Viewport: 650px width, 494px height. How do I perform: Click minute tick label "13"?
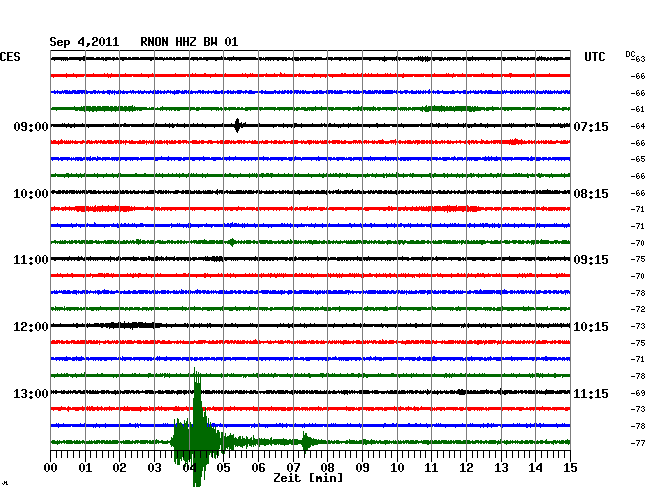click(501, 468)
